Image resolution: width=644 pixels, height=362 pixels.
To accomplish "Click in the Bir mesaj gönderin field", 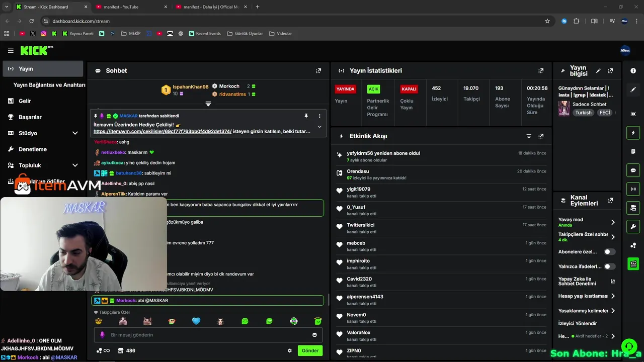I will (209, 335).
